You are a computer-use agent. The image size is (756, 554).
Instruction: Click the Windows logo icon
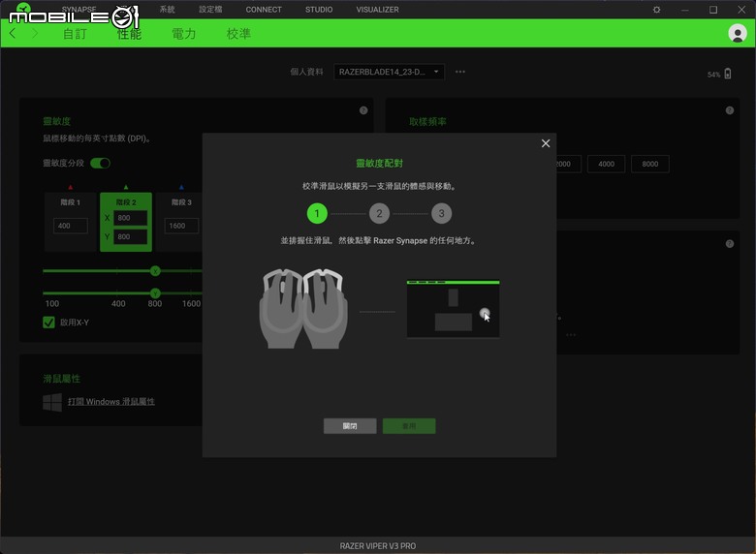point(52,402)
